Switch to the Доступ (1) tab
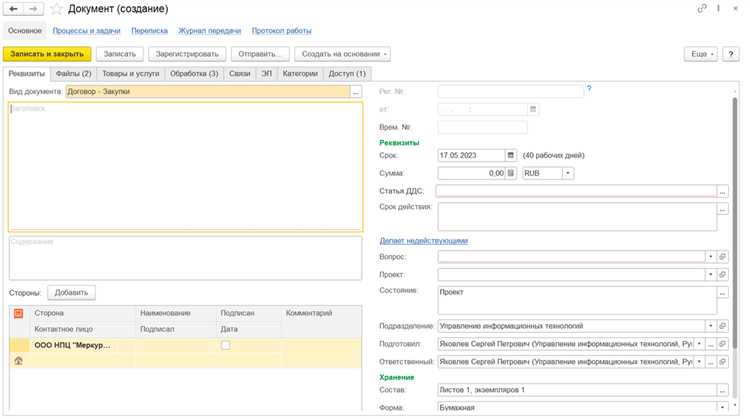 (x=347, y=74)
